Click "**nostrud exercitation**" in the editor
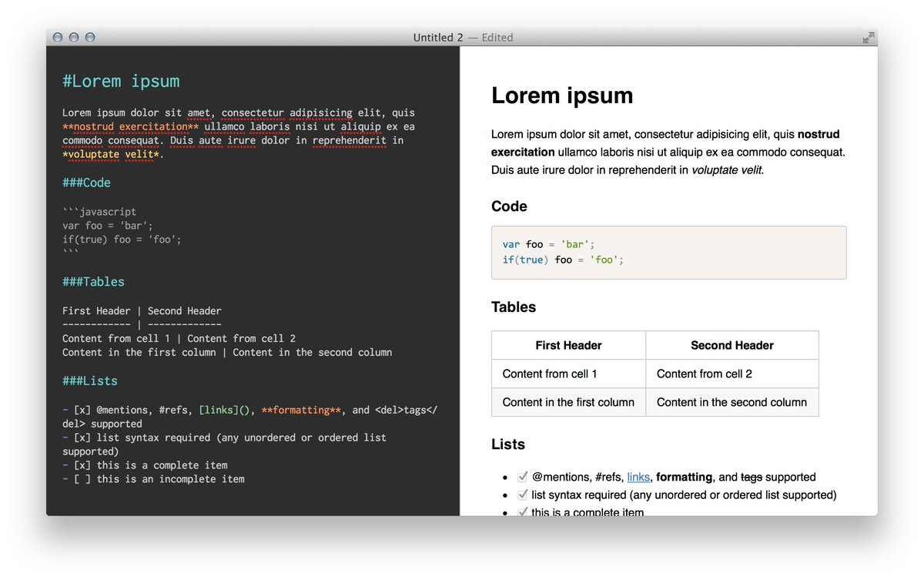 click(x=130, y=126)
